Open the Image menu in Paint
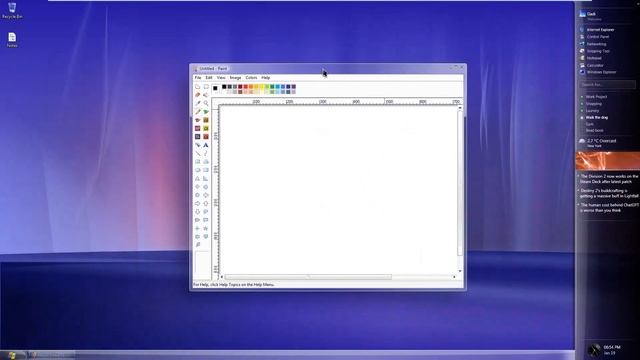The width and height of the screenshot is (640, 360). 235,78
